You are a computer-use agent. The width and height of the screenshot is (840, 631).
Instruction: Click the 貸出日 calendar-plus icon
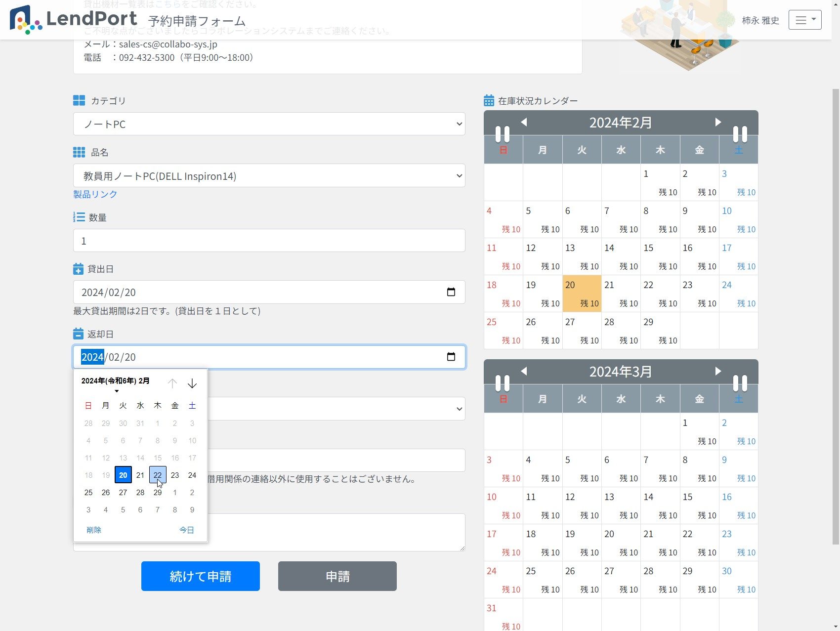pos(78,269)
